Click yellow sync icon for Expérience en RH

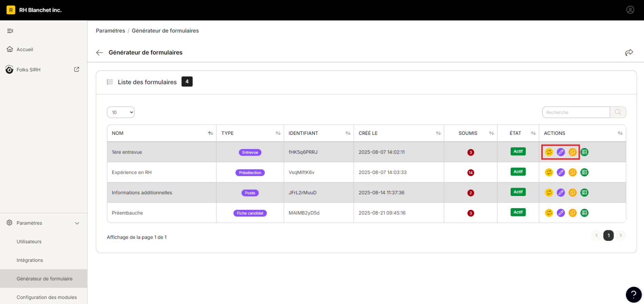tap(549, 172)
